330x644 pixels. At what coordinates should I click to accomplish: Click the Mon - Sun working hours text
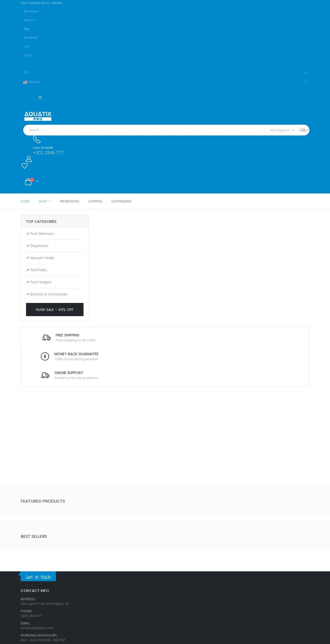tap(43, 640)
